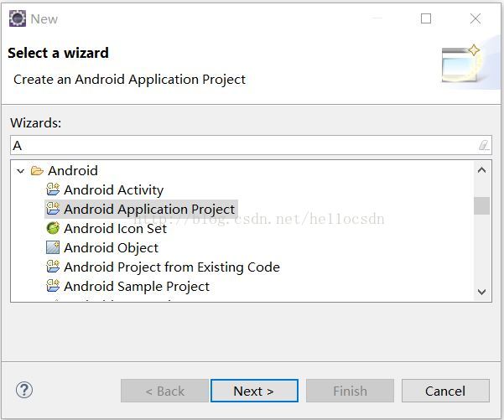The image size is (504, 420).
Task: Select Android Icon Set from the list
Action: tap(115, 228)
